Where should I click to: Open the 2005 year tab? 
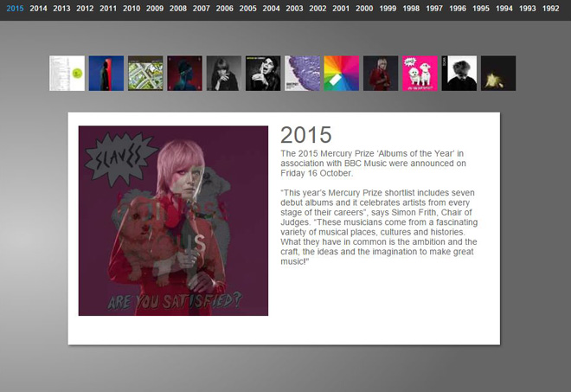[x=247, y=8]
